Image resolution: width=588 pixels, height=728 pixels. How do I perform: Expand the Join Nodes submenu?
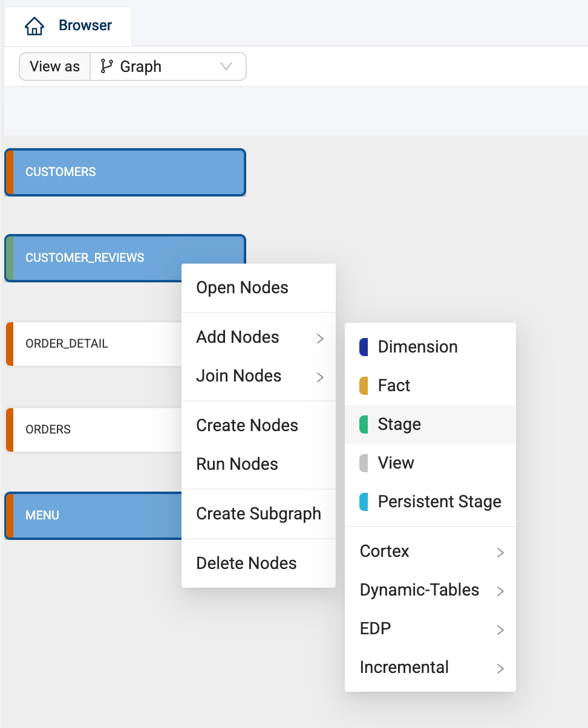(x=320, y=377)
